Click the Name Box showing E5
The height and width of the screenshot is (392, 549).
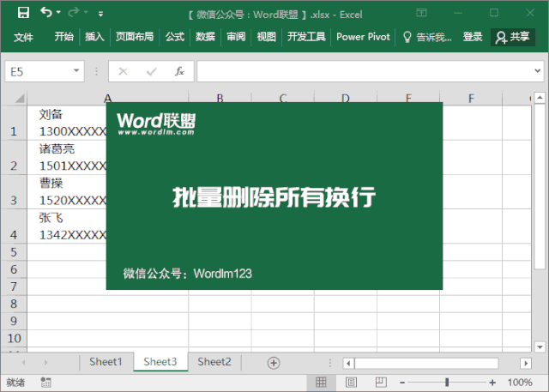pos(45,71)
